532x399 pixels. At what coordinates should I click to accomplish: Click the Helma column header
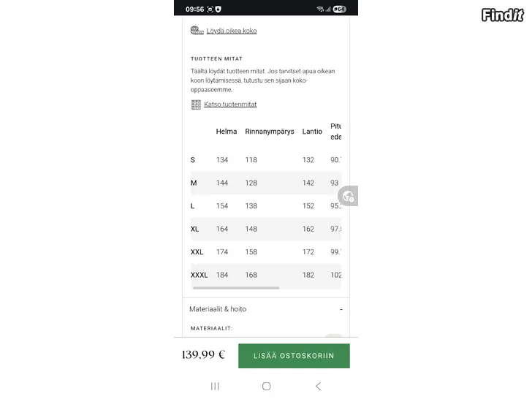[227, 132]
